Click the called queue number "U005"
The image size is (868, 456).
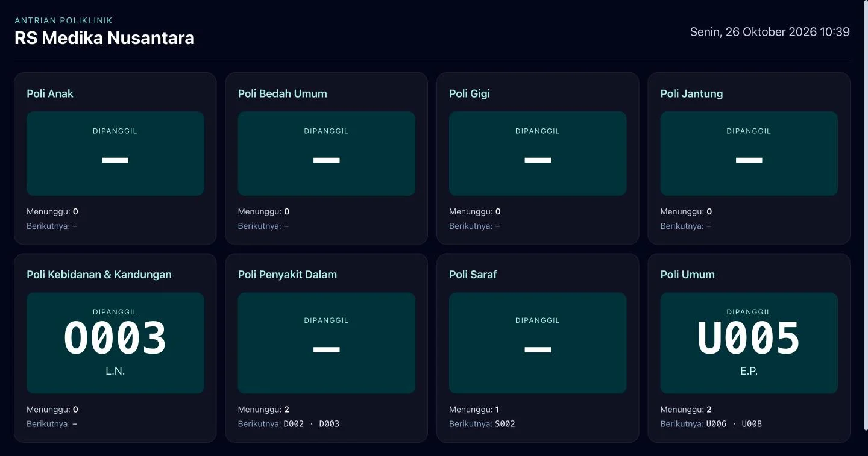[749, 339]
